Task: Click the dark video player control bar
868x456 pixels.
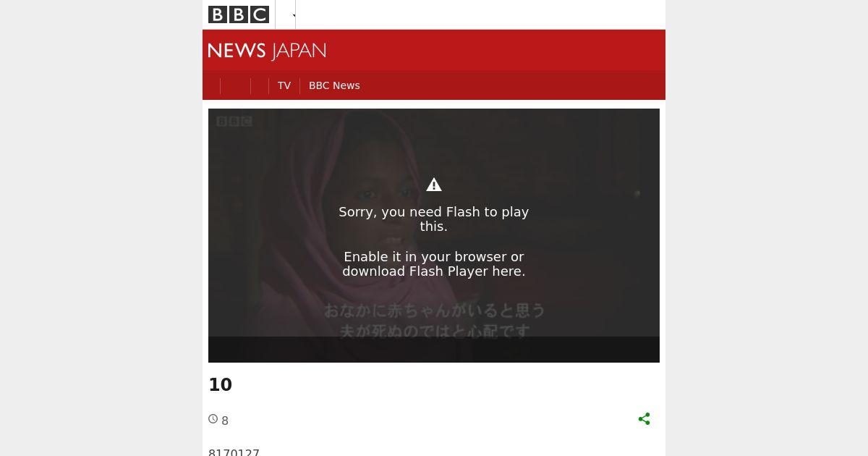Action: coord(434,350)
